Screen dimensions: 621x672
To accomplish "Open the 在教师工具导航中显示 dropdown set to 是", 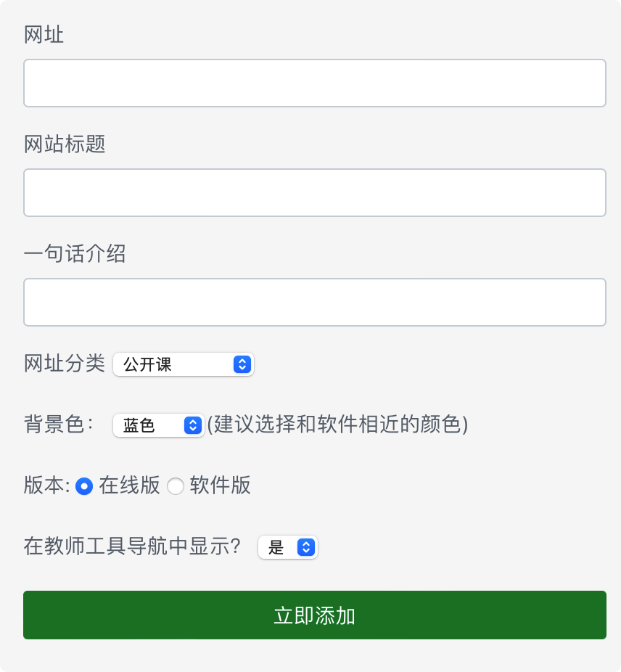I will 287,548.
